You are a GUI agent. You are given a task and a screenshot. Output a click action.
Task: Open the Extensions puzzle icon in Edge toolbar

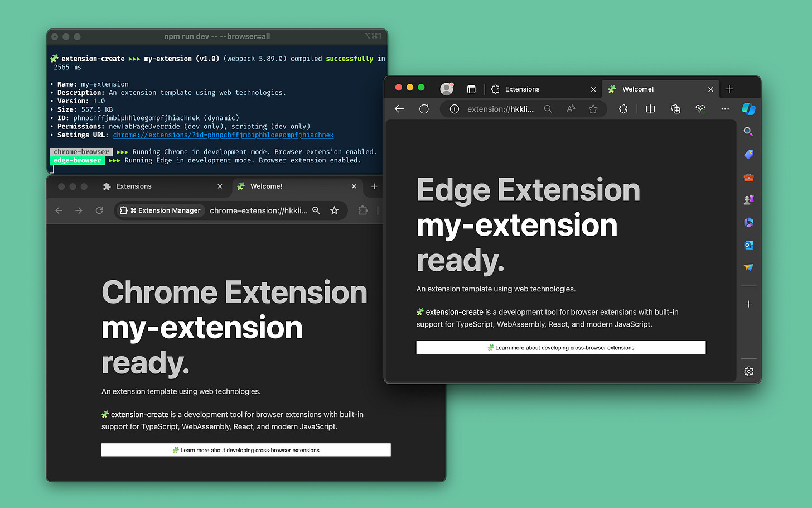pos(623,109)
